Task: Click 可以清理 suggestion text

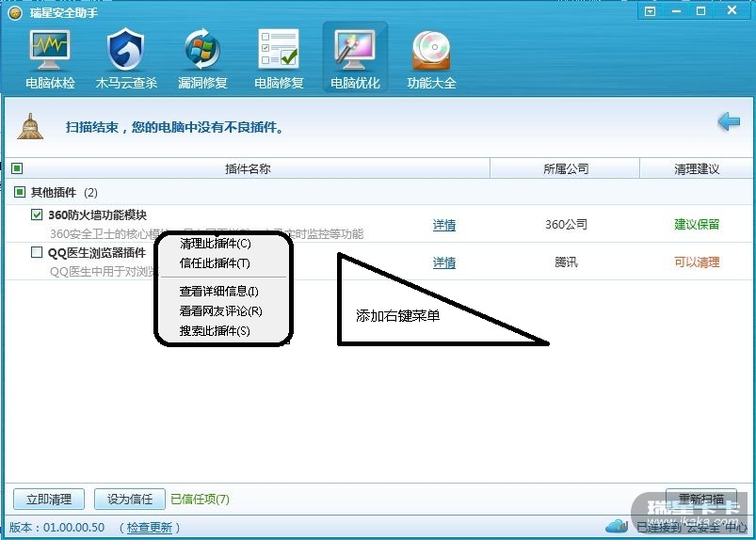Action: pyautogui.click(x=697, y=262)
